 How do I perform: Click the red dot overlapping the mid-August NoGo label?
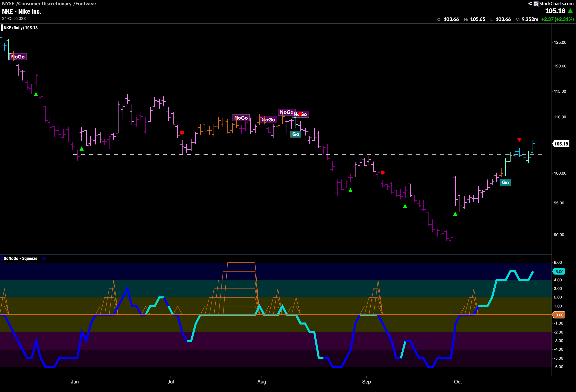[300, 114]
